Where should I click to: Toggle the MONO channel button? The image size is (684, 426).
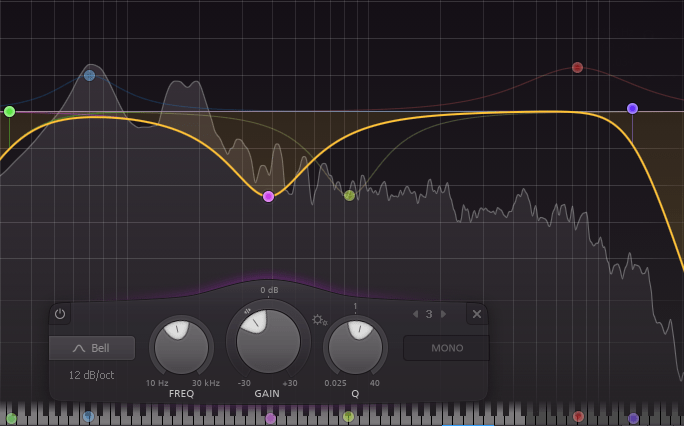[x=446, y=348]
